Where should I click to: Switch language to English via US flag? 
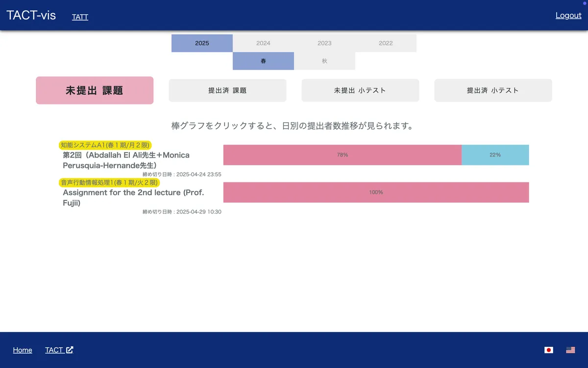(570, 350)
